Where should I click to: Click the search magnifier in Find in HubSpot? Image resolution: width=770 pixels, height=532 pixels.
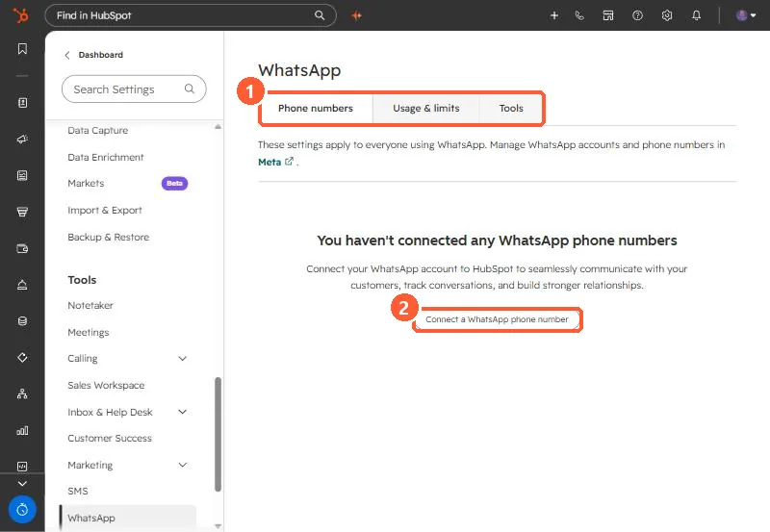click(320, 15)
